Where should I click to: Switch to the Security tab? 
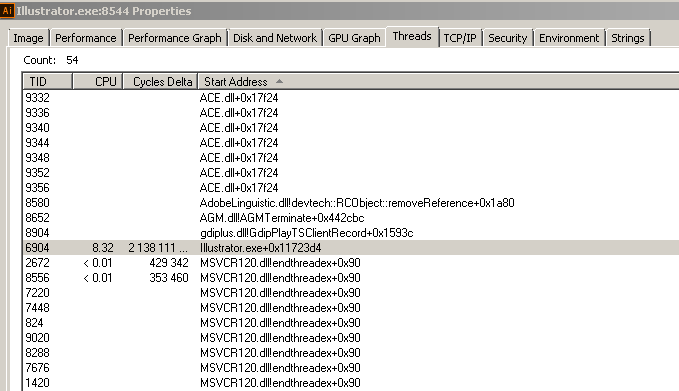point(508,38)
